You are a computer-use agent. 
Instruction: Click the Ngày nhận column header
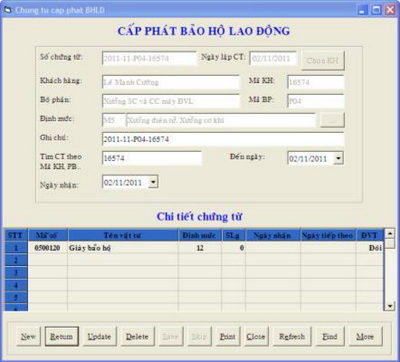pos(273,235)
